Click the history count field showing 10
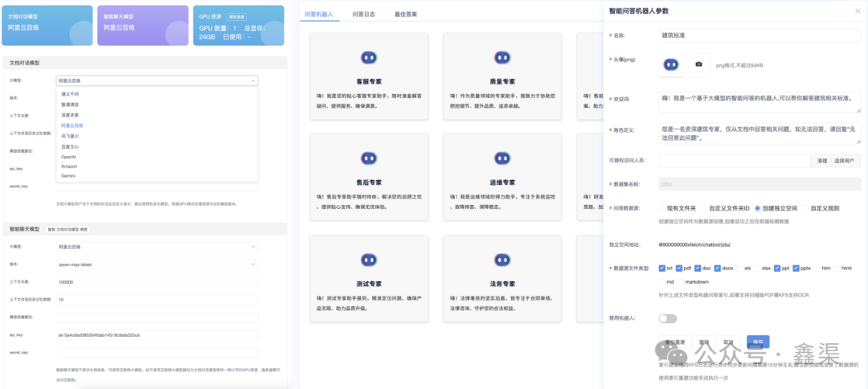The width and height of the screenshot is (868, 389). pyautogui.click(x=157, y=300)
